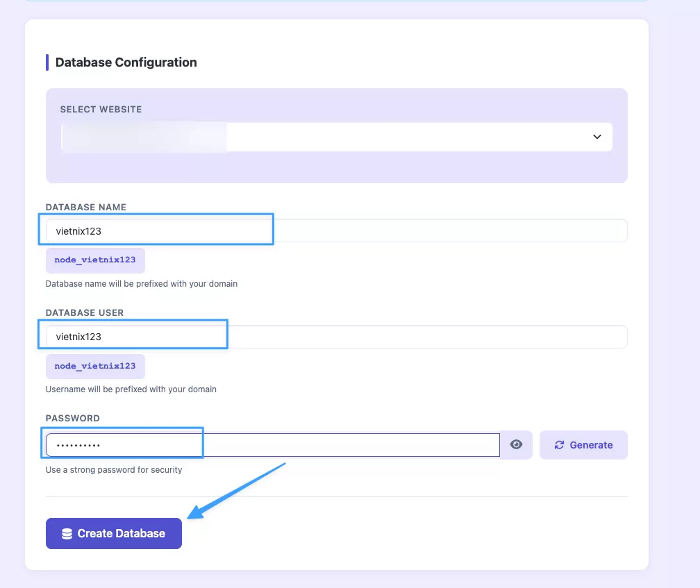Click the node_vietnix123 badge under Database Name

click(x=95, y=260)
